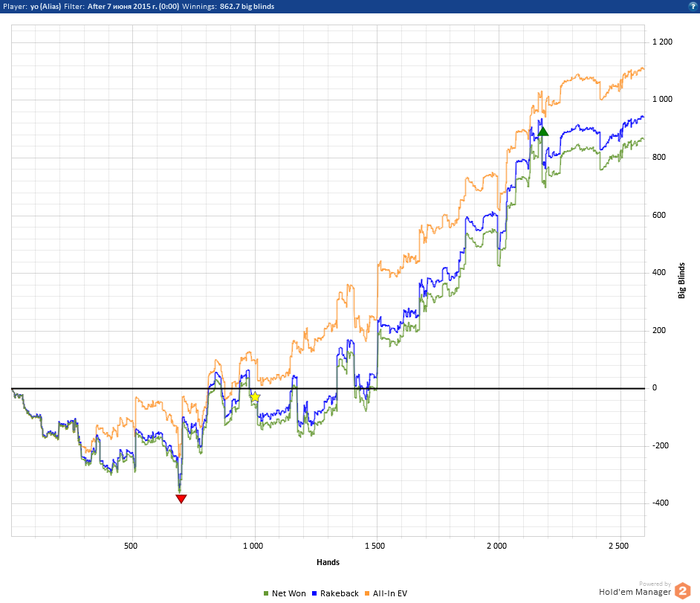Toggle the Net Won legend entry
700x603 pixels.
[x=285, y=593]
